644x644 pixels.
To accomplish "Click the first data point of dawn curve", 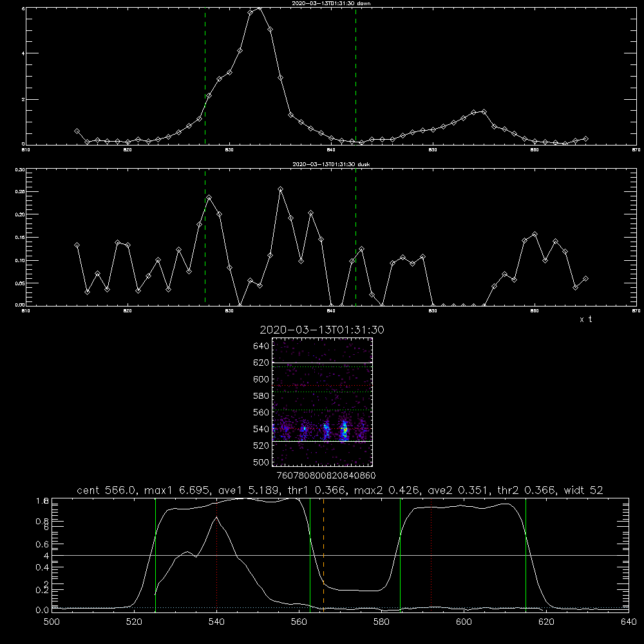I will coord(77,131).
